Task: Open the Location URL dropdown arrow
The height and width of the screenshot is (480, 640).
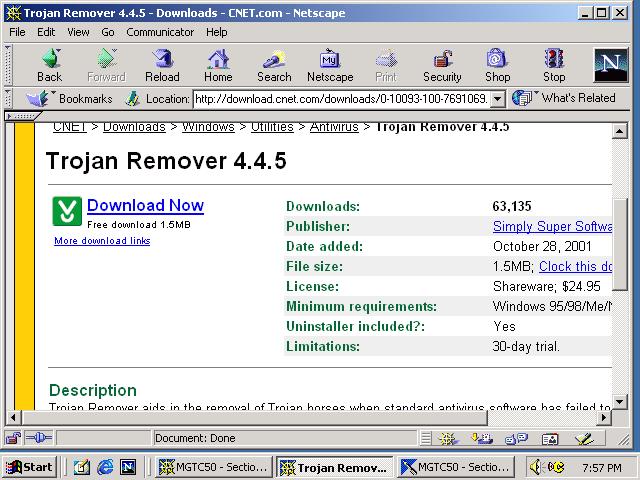Action: [x=498, y=99]
